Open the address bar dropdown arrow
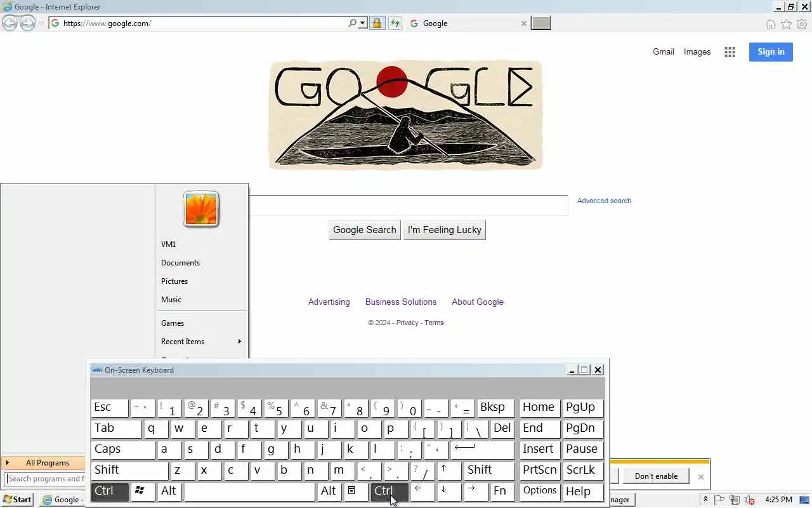The height and width of the screenshot is (508, 812). click(362, 23)
